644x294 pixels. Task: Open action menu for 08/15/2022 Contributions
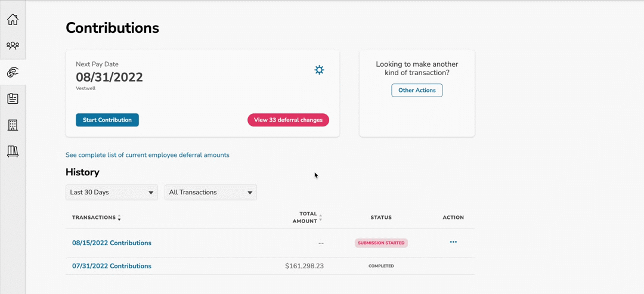(453, 242)
